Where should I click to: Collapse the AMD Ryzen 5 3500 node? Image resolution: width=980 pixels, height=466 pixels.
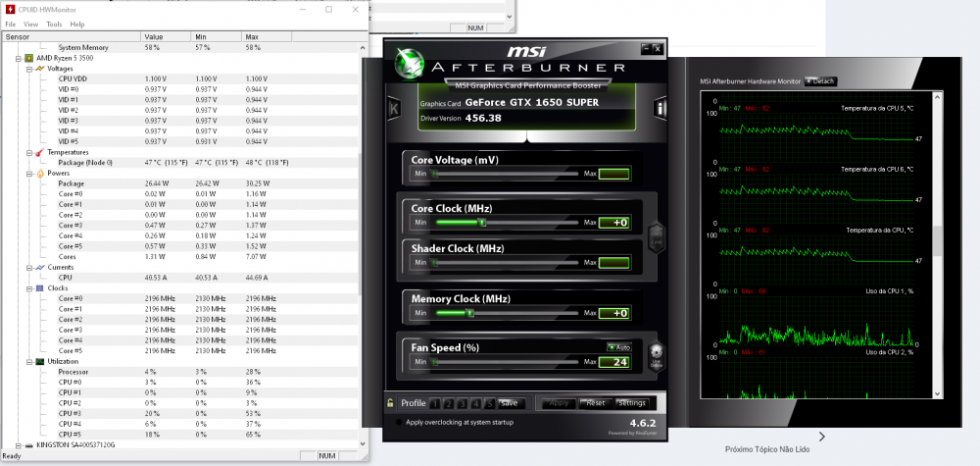tap(19, 58)
